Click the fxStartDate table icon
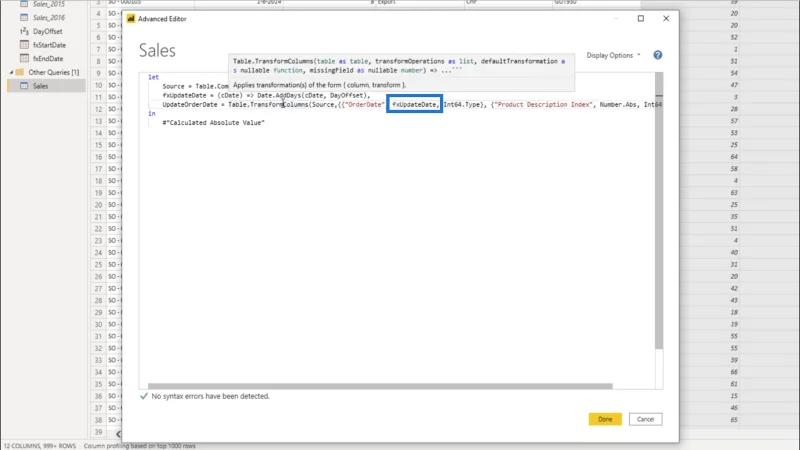Screen dimensions: 800x450 coord(24,44)
